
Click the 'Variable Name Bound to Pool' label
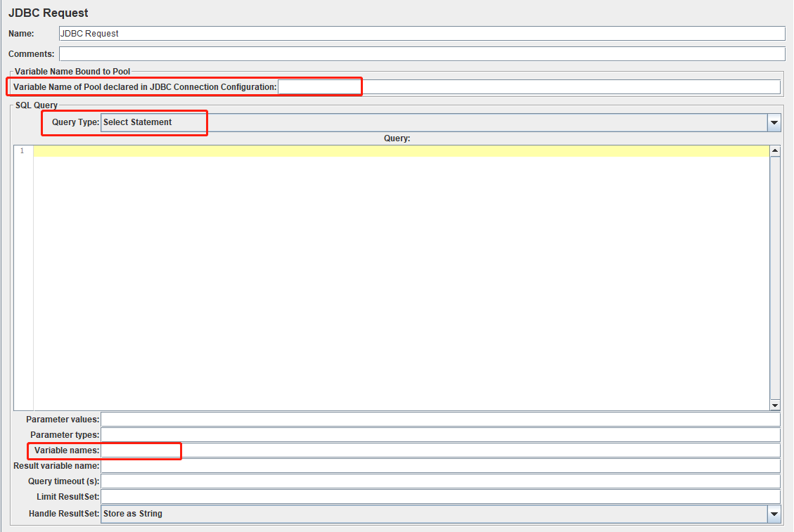click(x=72, y=72)
